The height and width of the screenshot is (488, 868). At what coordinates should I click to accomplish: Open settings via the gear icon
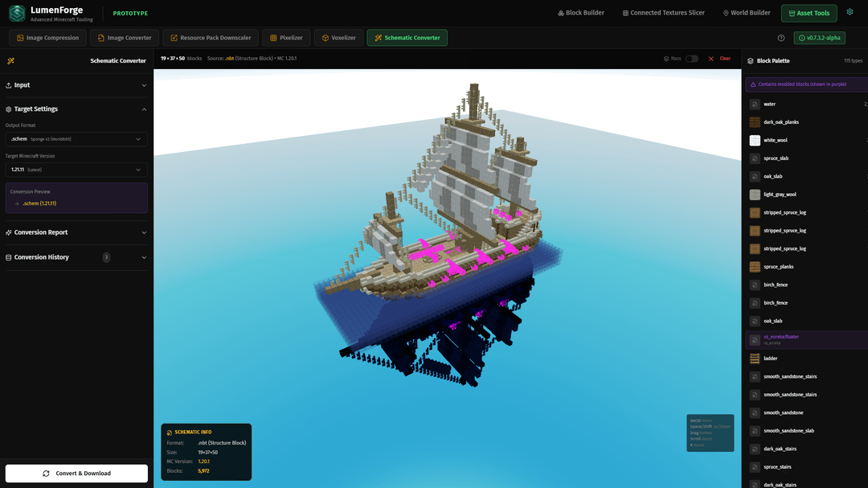[x=850, y=12]
